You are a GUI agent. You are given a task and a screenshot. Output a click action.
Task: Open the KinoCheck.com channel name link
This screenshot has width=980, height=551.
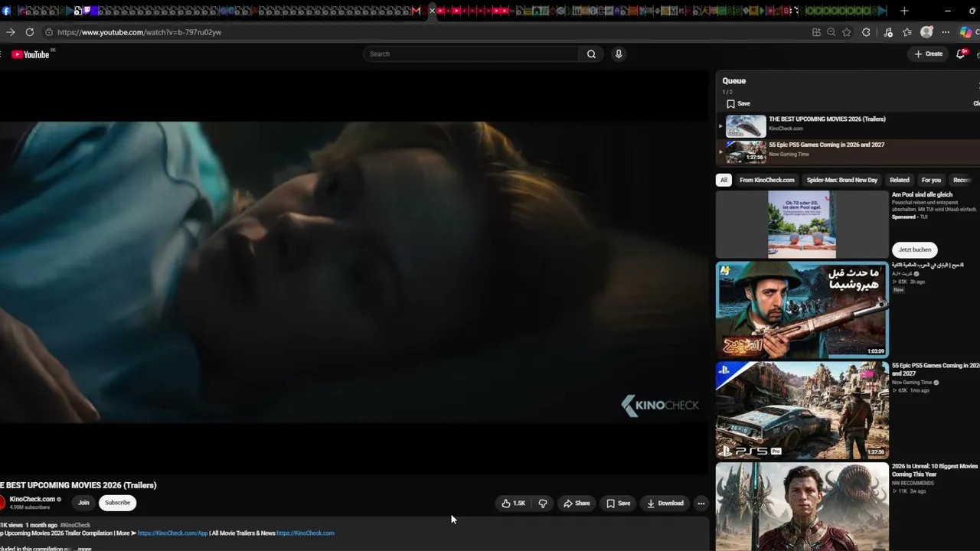pos(32,499)
